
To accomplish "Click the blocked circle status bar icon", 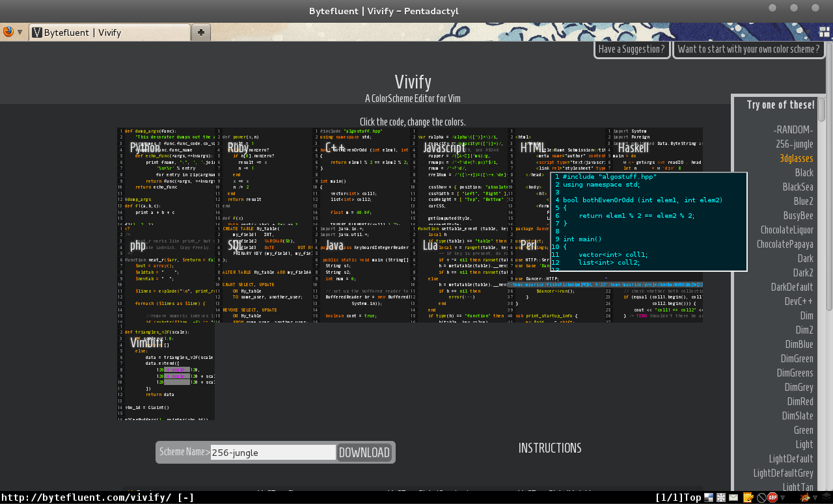I will coord(761,497).
